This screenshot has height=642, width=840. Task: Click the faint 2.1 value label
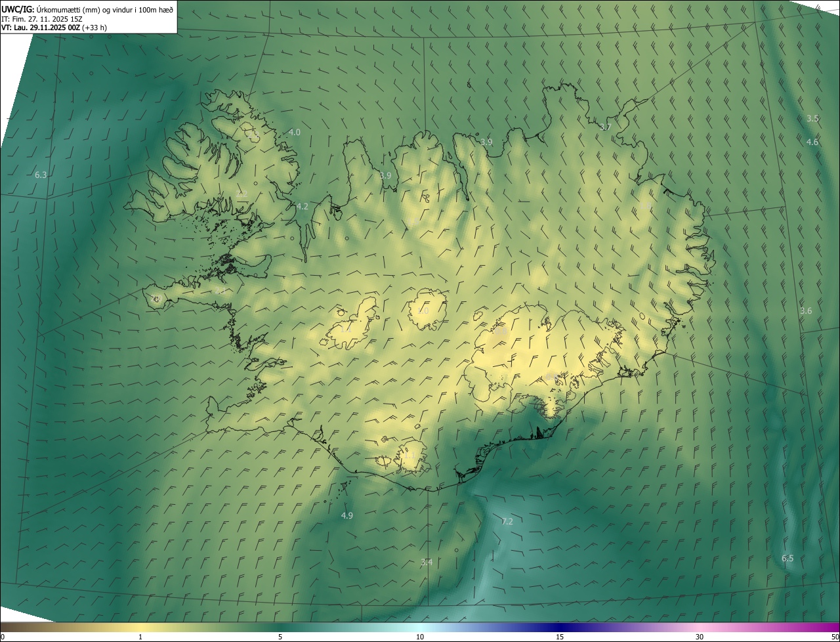(x=220, y=289)
